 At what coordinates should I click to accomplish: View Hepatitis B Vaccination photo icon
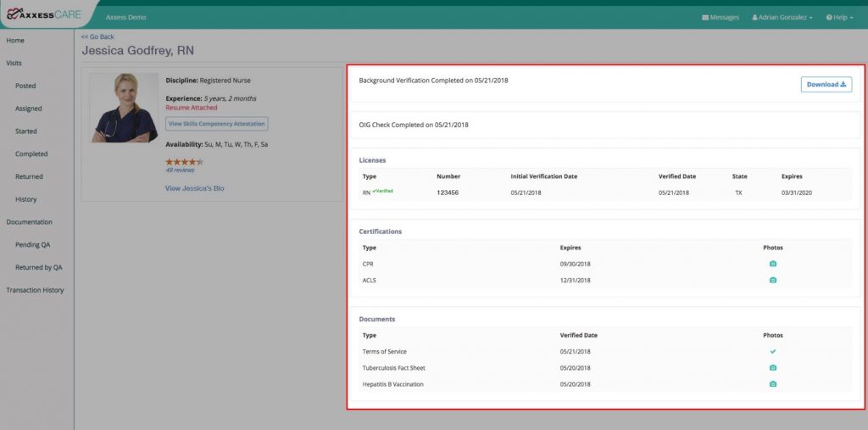click(x=773, y=384)
